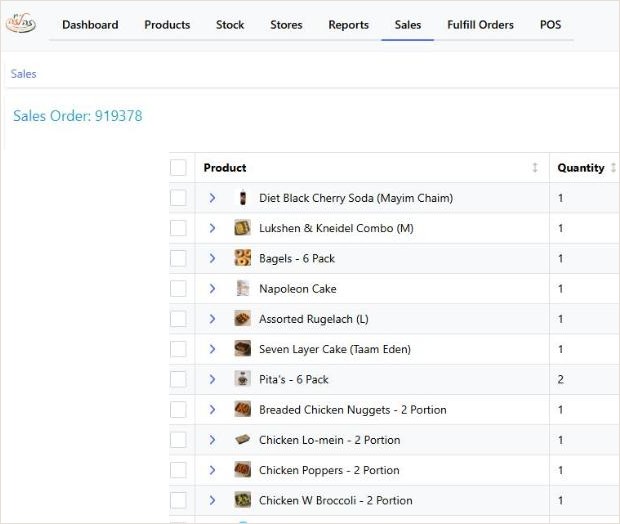Open the Chicken Lo-mein thumbnail
The width and height of the screenshot is (620, 524).
pos(242,439)
